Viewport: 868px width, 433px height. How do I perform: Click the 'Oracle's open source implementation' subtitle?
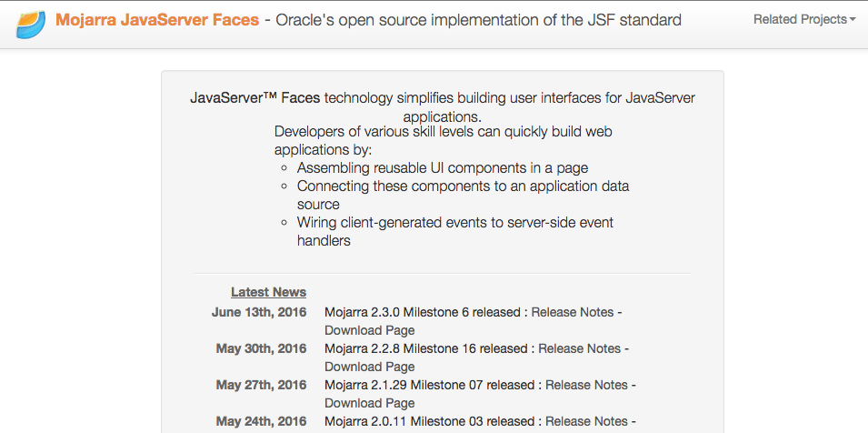479,19
